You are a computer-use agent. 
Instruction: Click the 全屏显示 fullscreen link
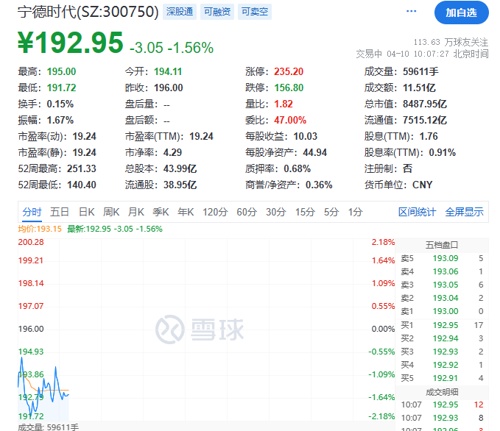tap(464, 212)
